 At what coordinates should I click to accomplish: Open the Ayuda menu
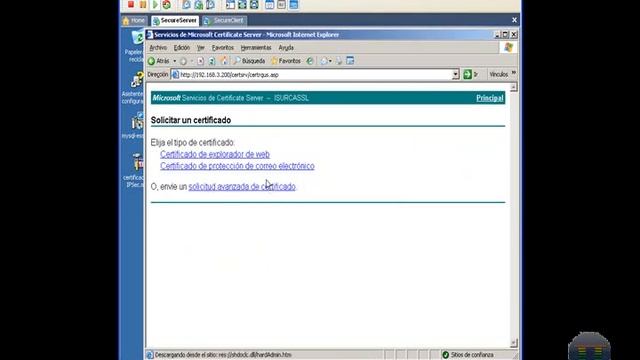[286, 48]
